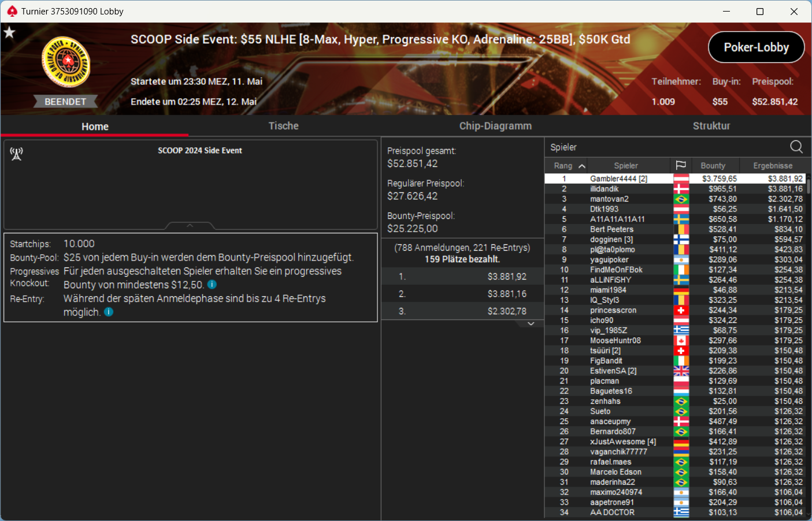Image resolution: width=812 pixels, height=521 pixels.
Task: Click the broadcast antenna icon in the info panel
Action: pyautogui.click(x=16, y=154)
